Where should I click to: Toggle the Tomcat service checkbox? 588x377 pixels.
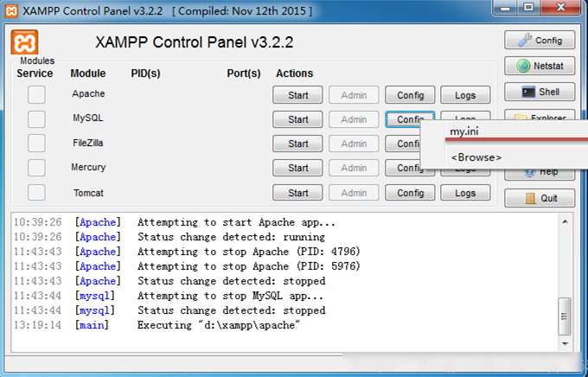[36, 193]
